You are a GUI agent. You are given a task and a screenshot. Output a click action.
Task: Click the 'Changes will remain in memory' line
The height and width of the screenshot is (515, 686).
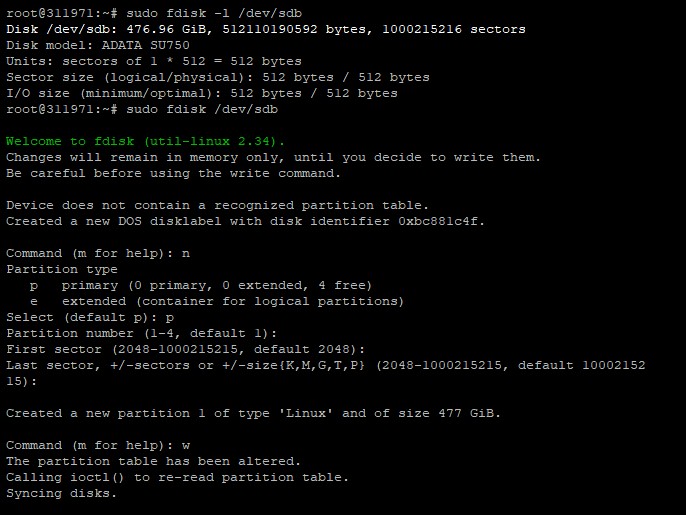point(272,157)
